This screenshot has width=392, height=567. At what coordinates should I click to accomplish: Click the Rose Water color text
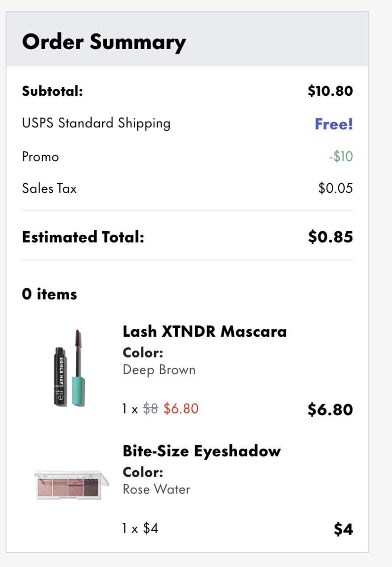(x=156, y=489)
